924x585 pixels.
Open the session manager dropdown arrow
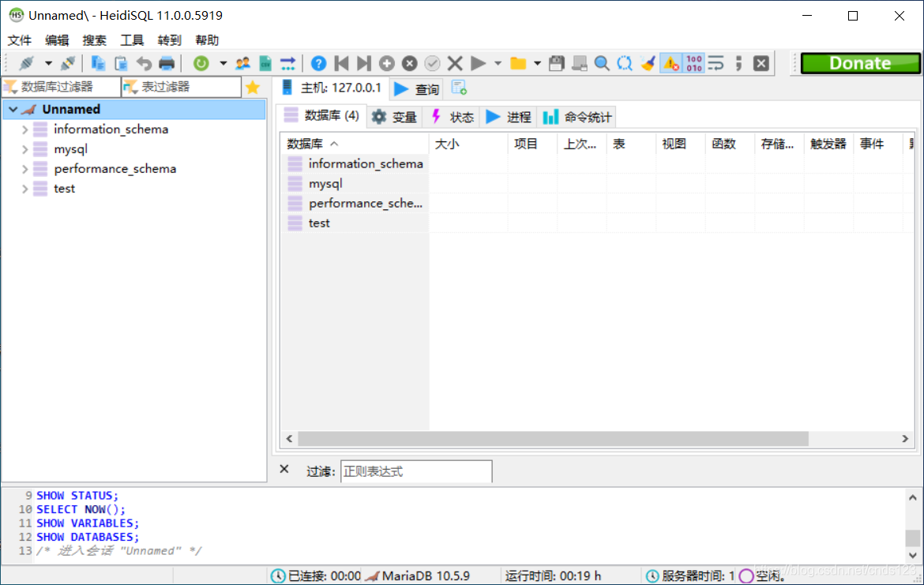click(x=48, y=63)
